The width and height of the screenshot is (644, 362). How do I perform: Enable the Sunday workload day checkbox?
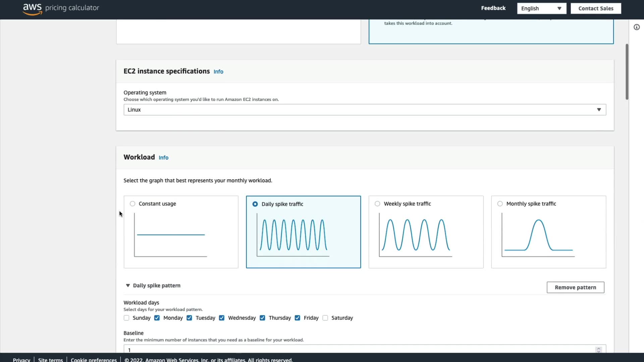point(126,318)
